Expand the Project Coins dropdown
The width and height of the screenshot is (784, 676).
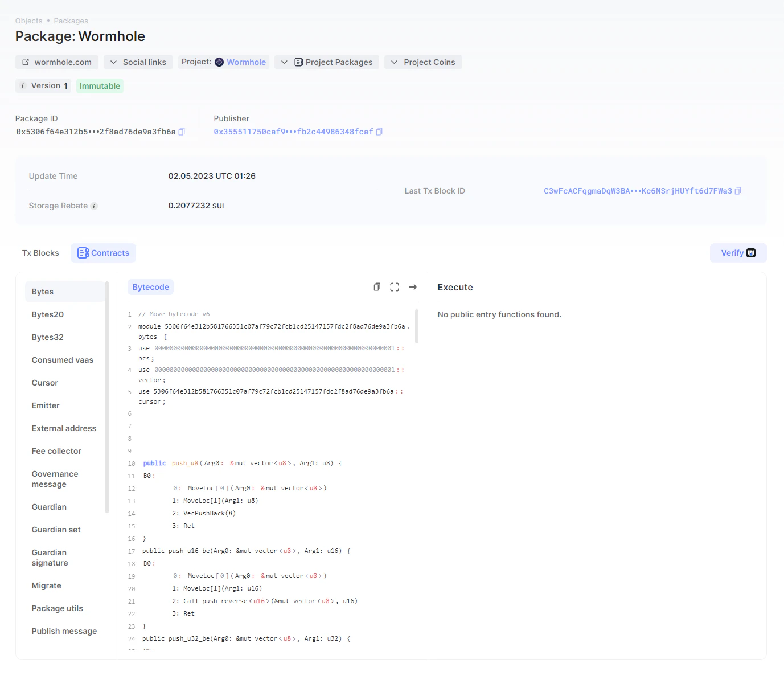[423, 62]
